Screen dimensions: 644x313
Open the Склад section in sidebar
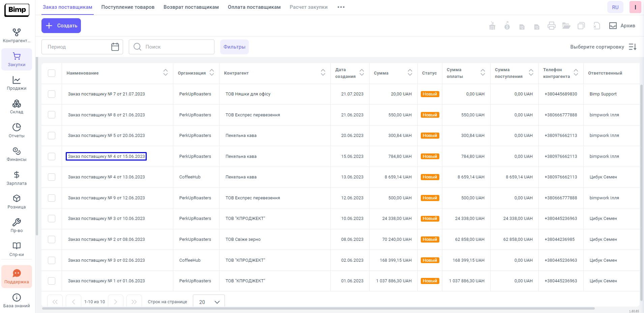click(17, 107)
